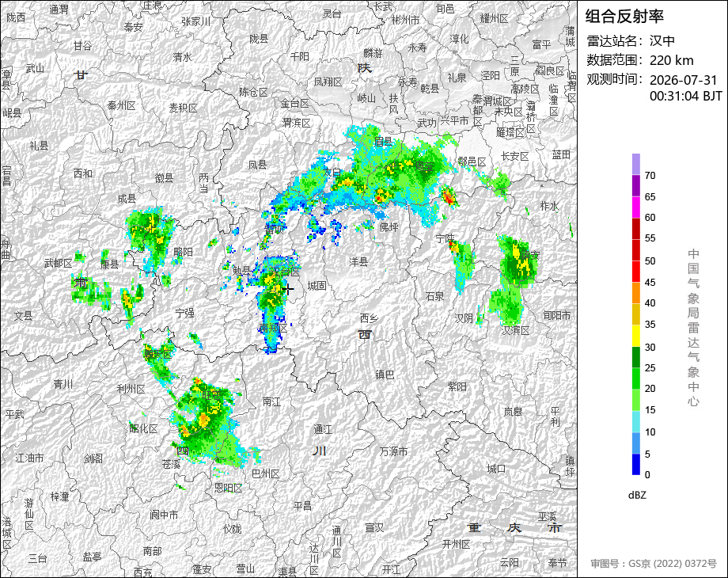Select the 西乡 county label
This screenshot has height=578, width=728.
[369, 318]
